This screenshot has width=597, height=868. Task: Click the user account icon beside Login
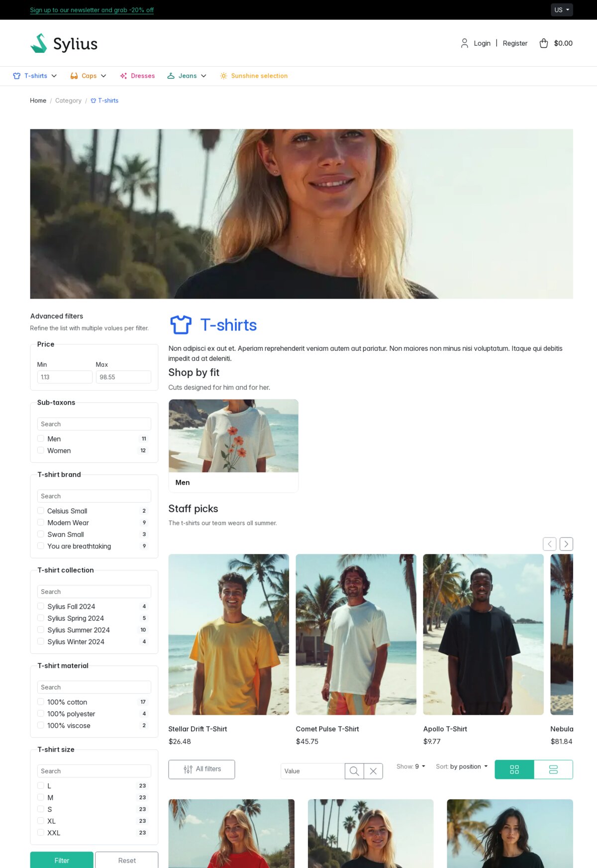(x=464, y=43)
